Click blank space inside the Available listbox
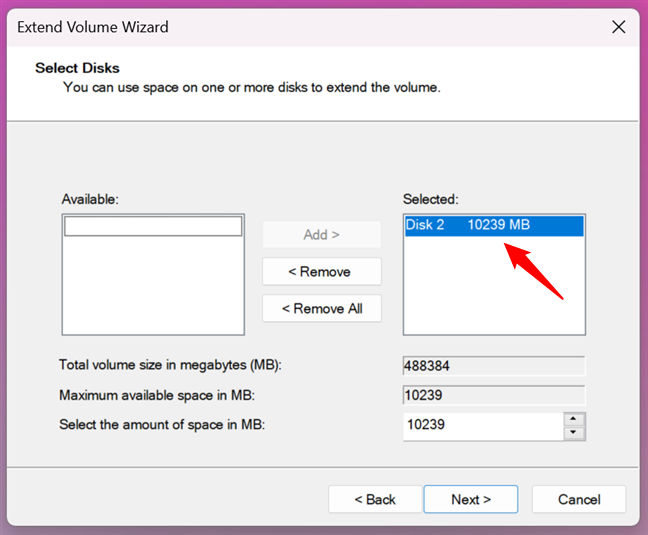The height and width of the screenshot is (535, 648). click(153, 290)
